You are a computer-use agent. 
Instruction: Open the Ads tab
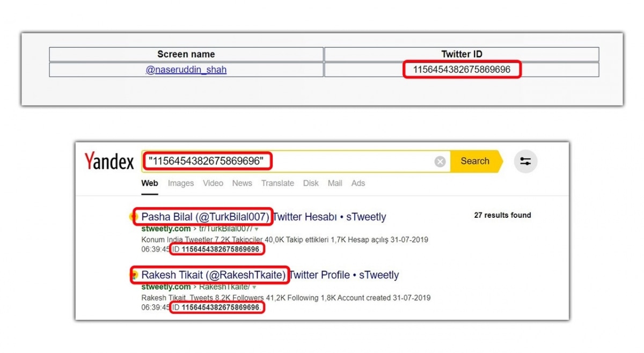358,183
